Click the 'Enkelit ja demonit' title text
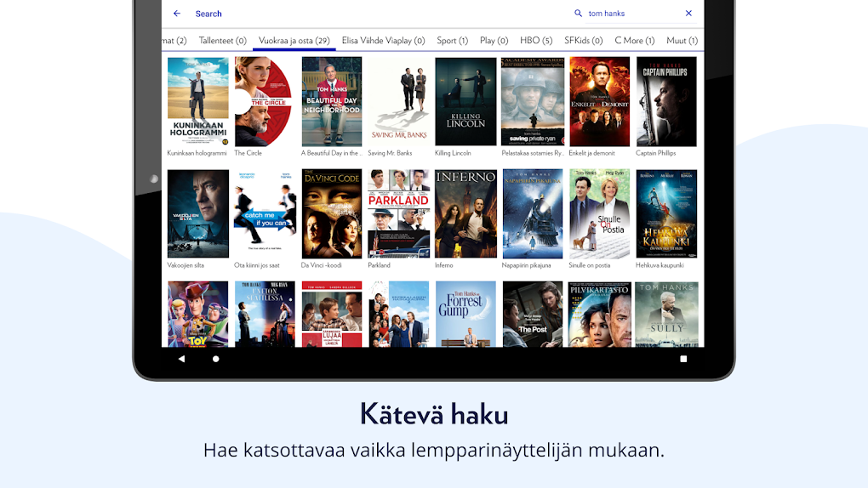 coord(591,153)
